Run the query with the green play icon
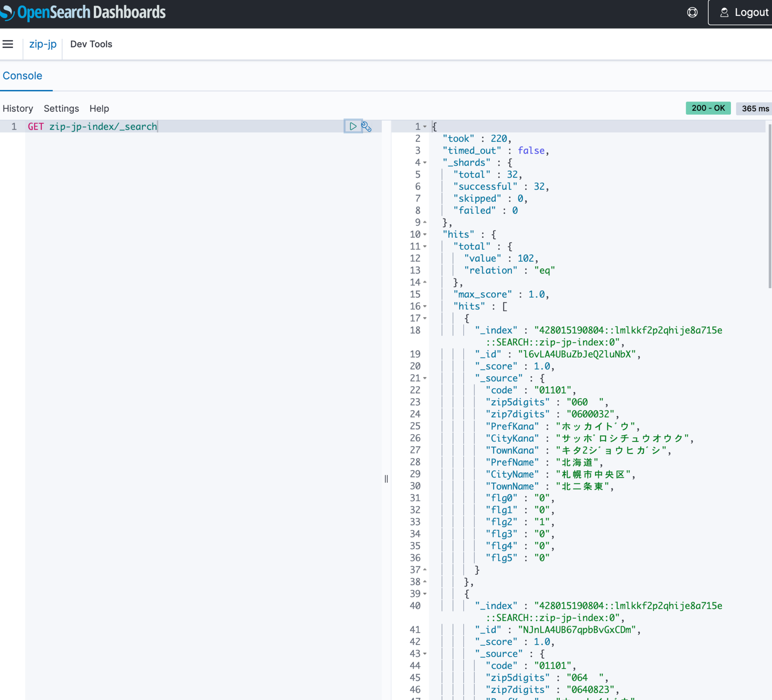 click(352, 126)
